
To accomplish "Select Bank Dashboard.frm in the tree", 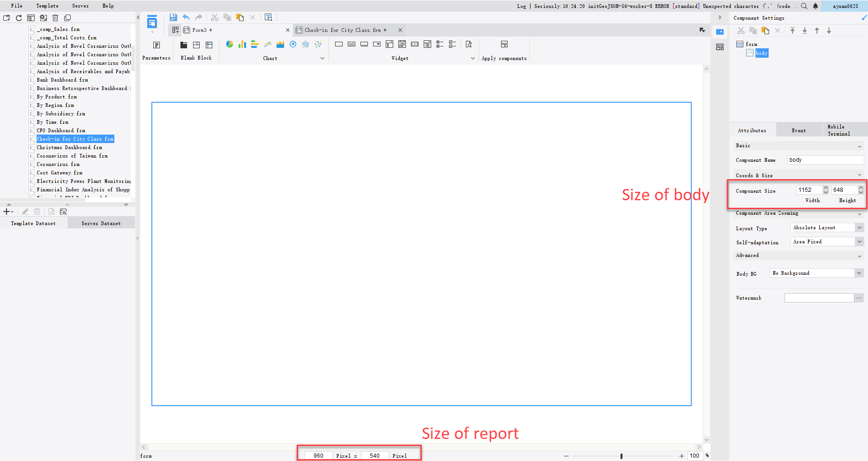I will click(x=62, y=80).
